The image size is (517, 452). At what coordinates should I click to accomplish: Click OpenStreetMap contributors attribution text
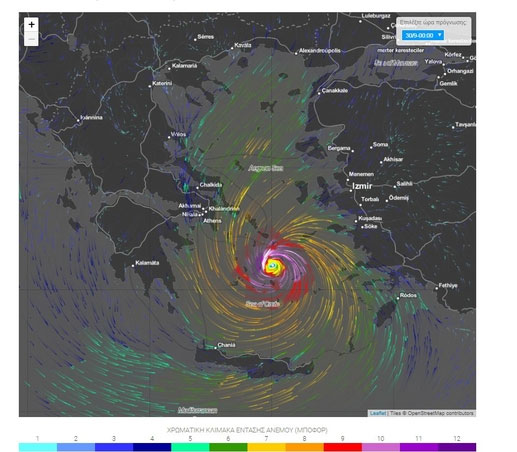[440, 413]
